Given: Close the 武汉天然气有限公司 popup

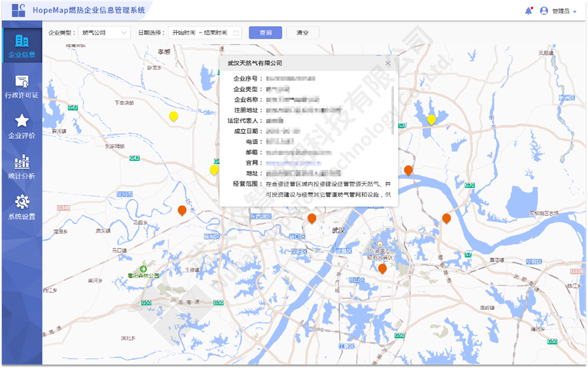Looking at the screenshot, I should [x=387, y=63].
